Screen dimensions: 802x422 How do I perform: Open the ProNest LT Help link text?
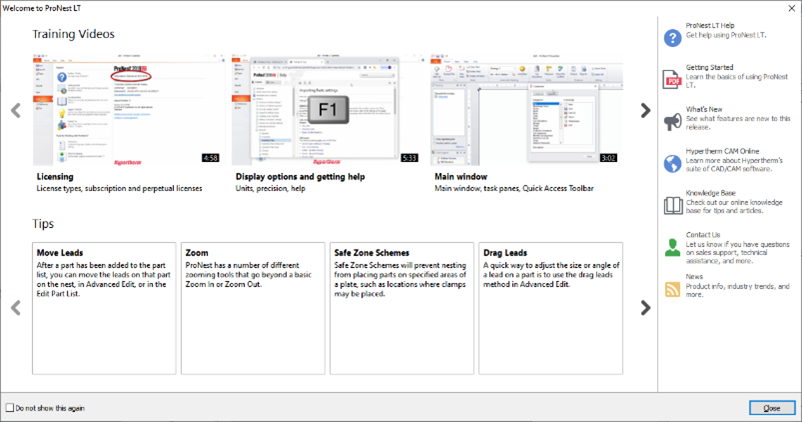710,26
